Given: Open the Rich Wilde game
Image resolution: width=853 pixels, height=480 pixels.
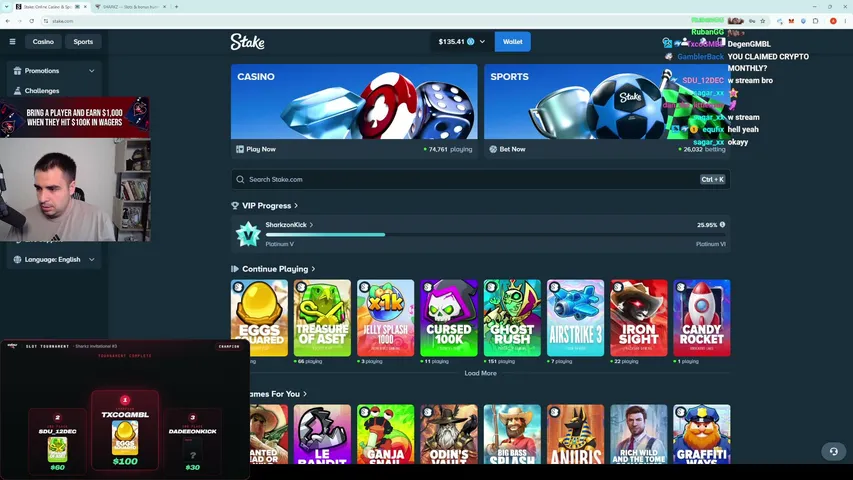Looking at the screenshot, I should (x=639, y=434).
